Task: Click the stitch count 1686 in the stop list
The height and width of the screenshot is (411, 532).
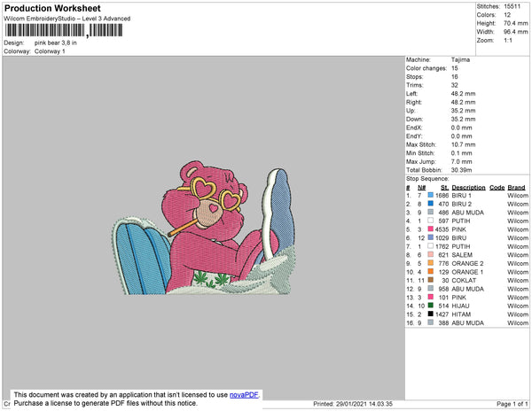Action: 442,196
